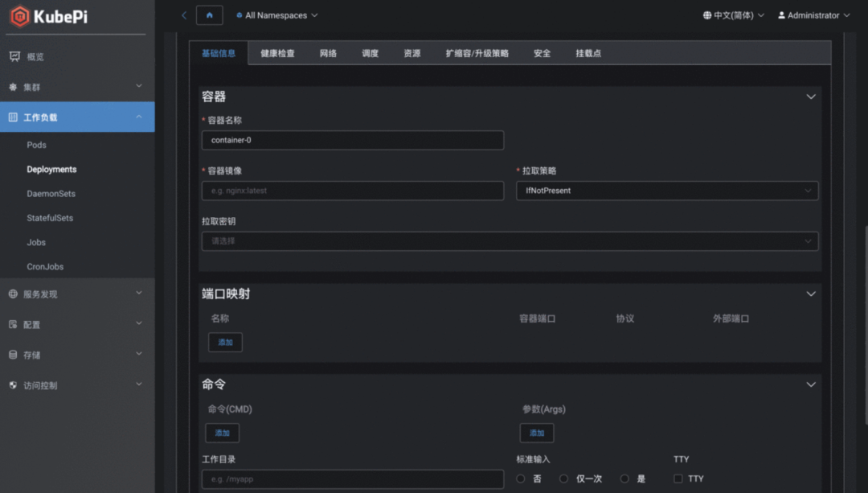Viewport: 868px width, 493px height.
Task: Open CronJobs in the sidebar
Action: tap(45, 267)
